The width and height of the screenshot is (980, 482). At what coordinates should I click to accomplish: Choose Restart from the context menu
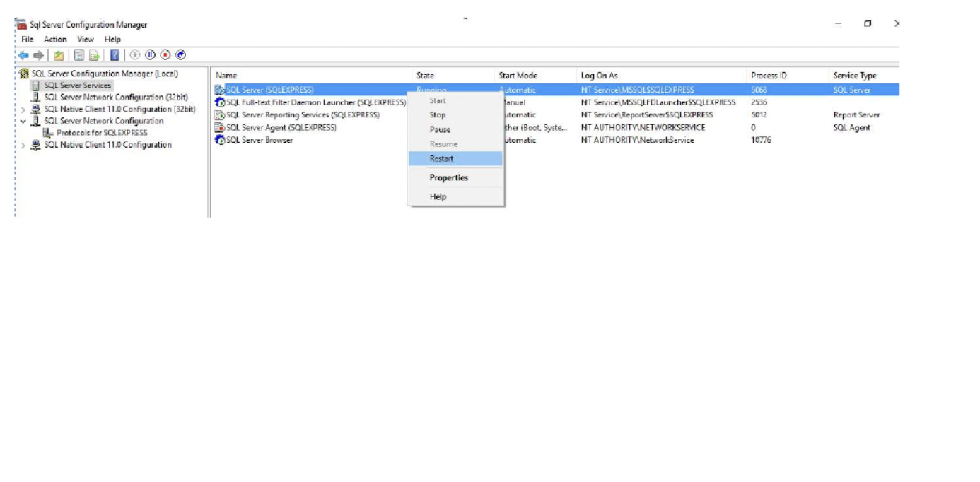(455, 158)
